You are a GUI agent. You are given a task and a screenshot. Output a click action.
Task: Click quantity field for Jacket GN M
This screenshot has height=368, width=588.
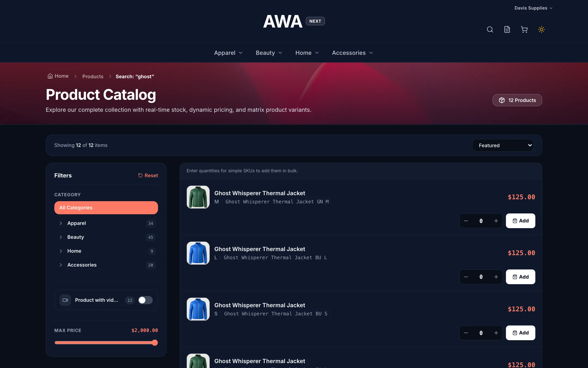(x=481, y=221)
